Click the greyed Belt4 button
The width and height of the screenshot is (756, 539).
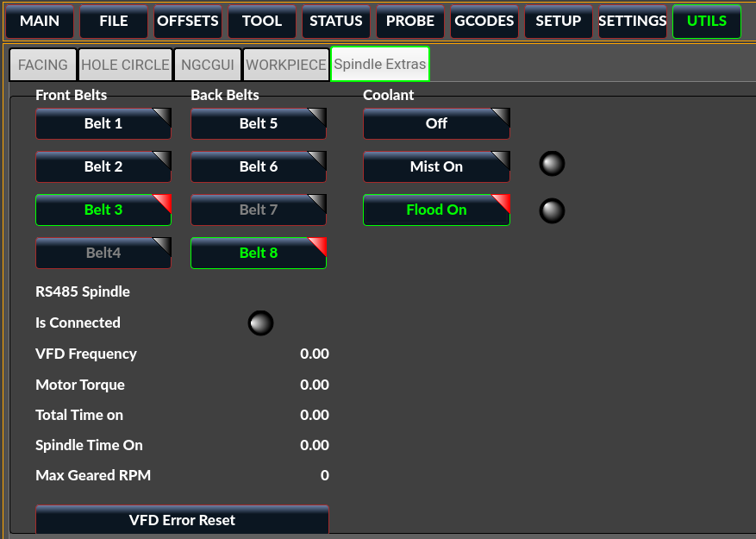point(103,253)
